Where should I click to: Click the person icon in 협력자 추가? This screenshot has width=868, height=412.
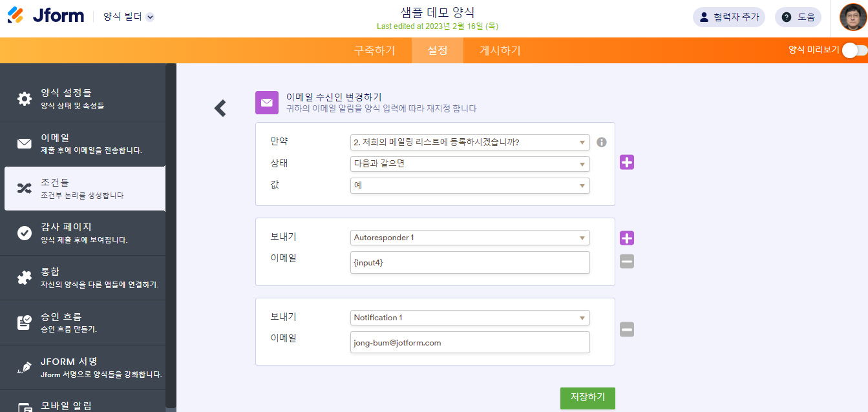704,17
